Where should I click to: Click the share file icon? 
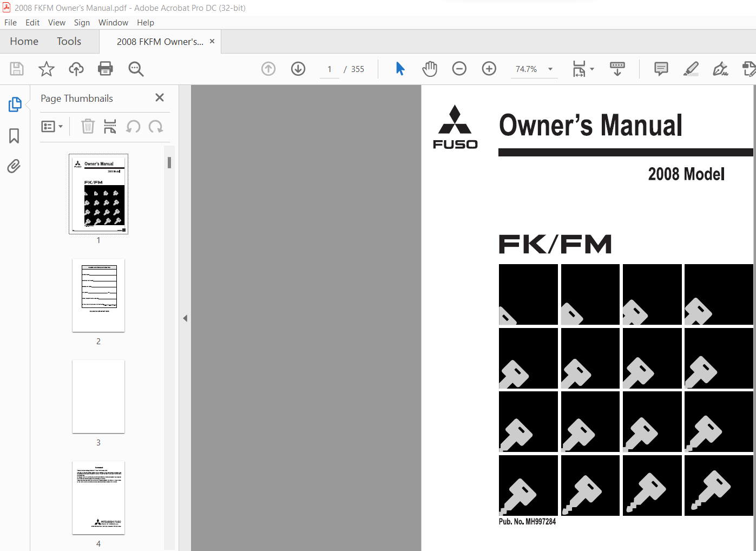point(750,69)
